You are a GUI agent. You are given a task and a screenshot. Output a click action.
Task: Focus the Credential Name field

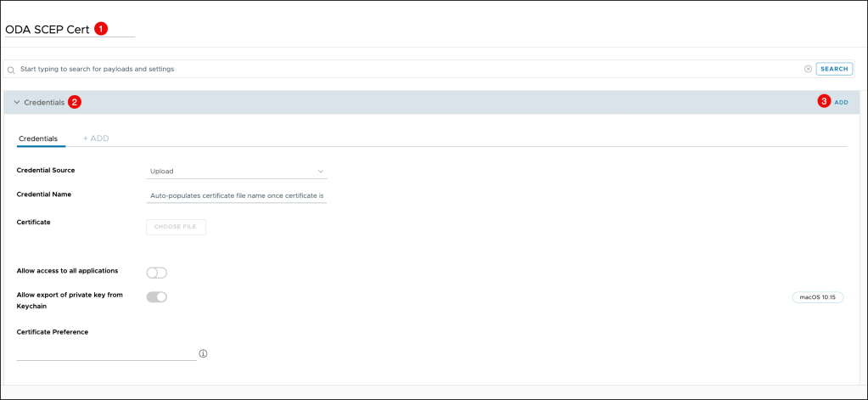[237, 195]
